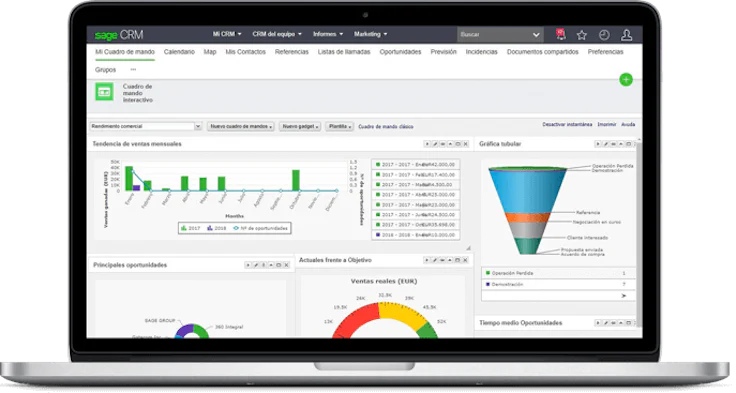Open recent items clock icon
This screenshot has height=393, width=736.
pos(604,35)
